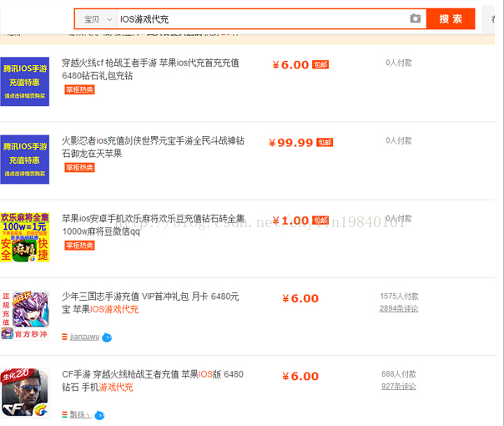
Task: Open 2894条评论 reviews link
Action: pos(399,308)
